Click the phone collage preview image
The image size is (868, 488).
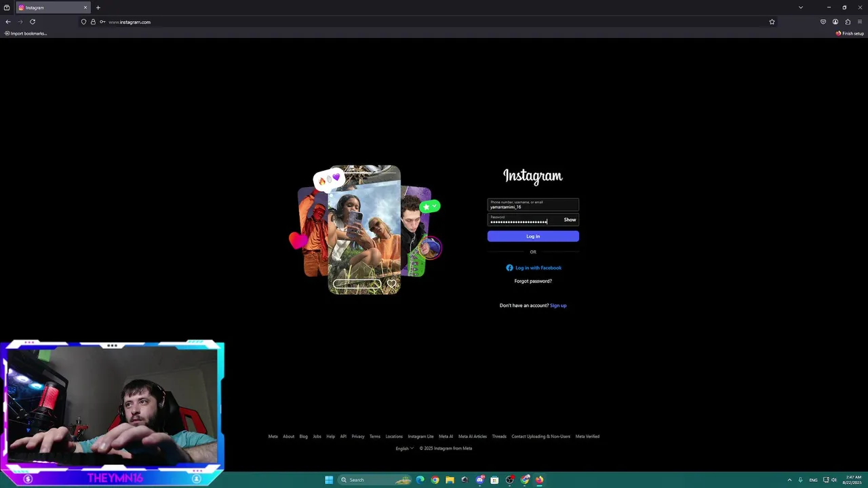coord(365,230)
